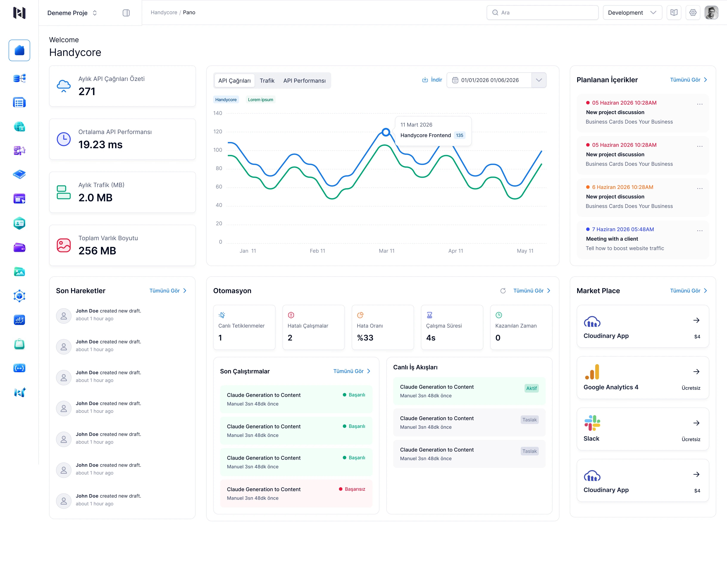Image resolution: width=727 pixels, height=588 pixels.
Task: Open the 3D cube network sidebar icon
Action: [x=19, y=296]
